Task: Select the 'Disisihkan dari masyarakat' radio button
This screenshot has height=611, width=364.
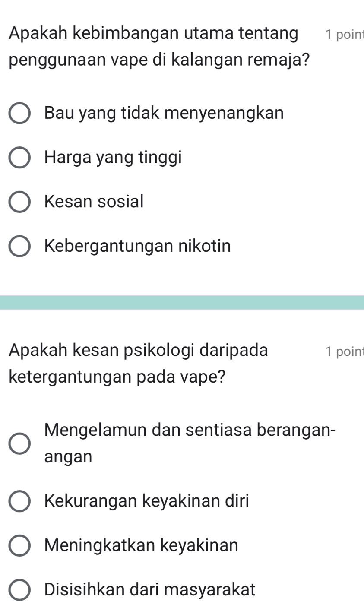Action: coord(20,589)
